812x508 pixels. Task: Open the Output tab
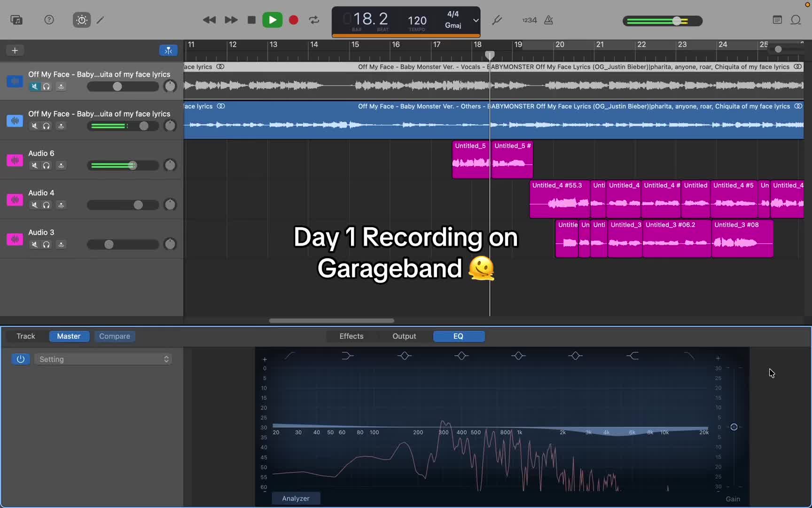(x=404, y=336)
